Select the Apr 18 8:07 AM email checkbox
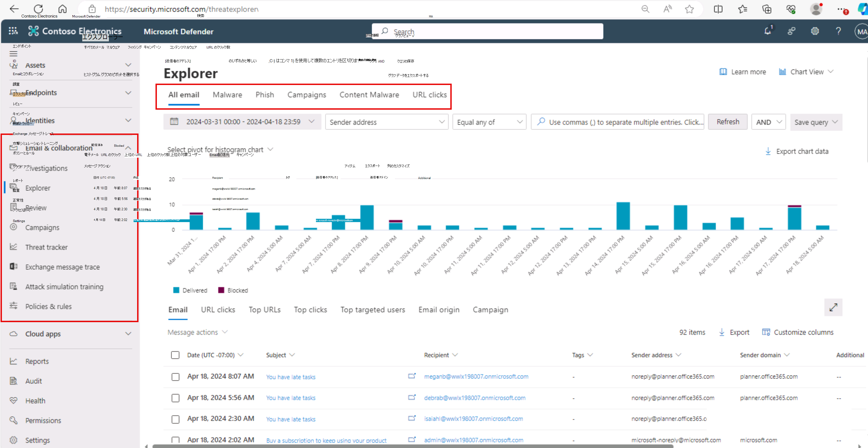 coord(175,377)
